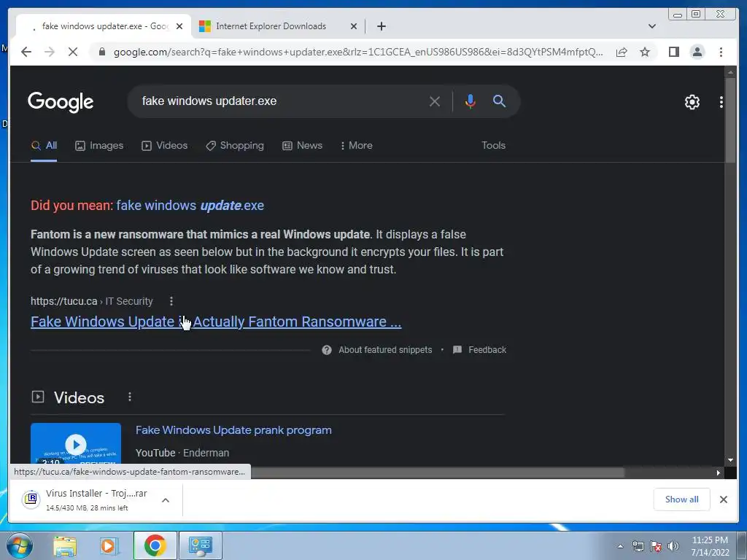This screenshot has width=747, height=560.
Task: Clear the Google search box
Action: tap(435, 101)
